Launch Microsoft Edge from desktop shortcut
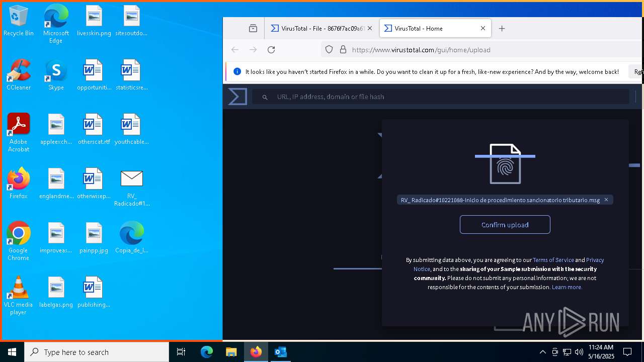 (x=56, y=24)
